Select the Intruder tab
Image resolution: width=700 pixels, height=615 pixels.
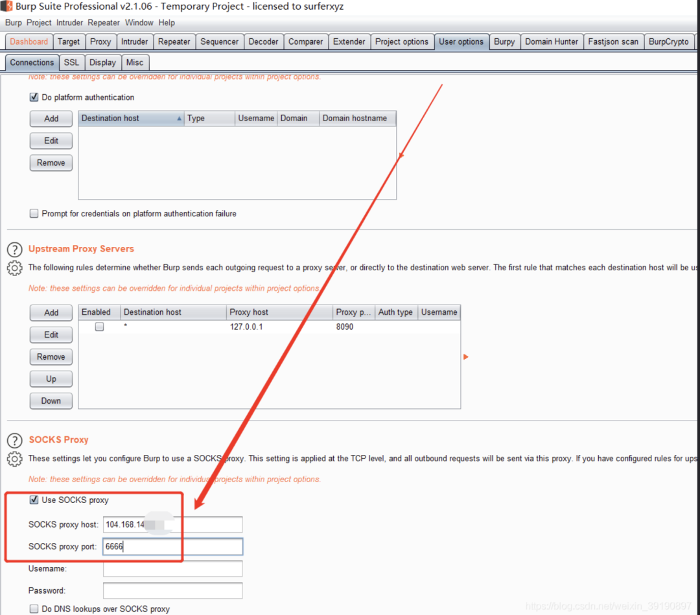[134, 42]
